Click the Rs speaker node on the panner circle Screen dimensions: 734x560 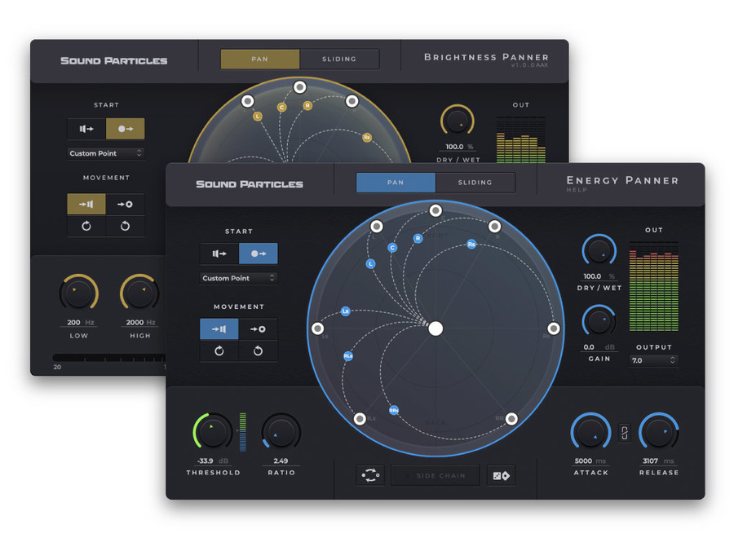click(x=552, y=329)
